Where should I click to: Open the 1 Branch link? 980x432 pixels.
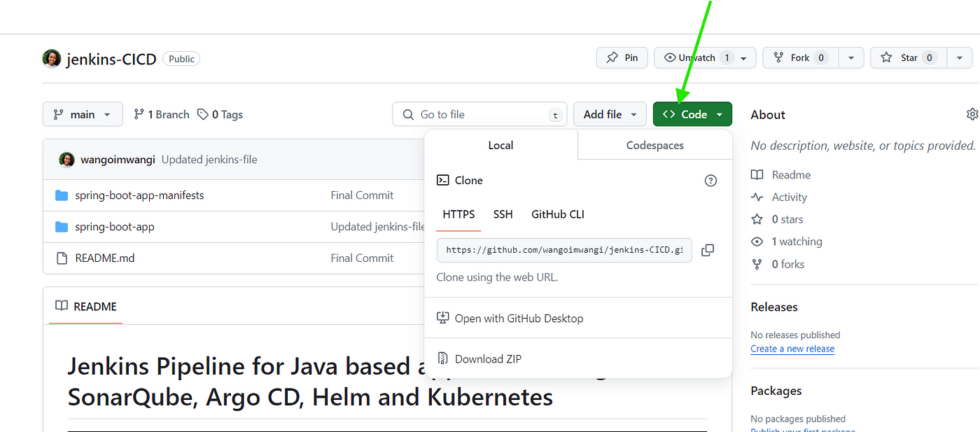pyautogui.click(x=162, y=114)
